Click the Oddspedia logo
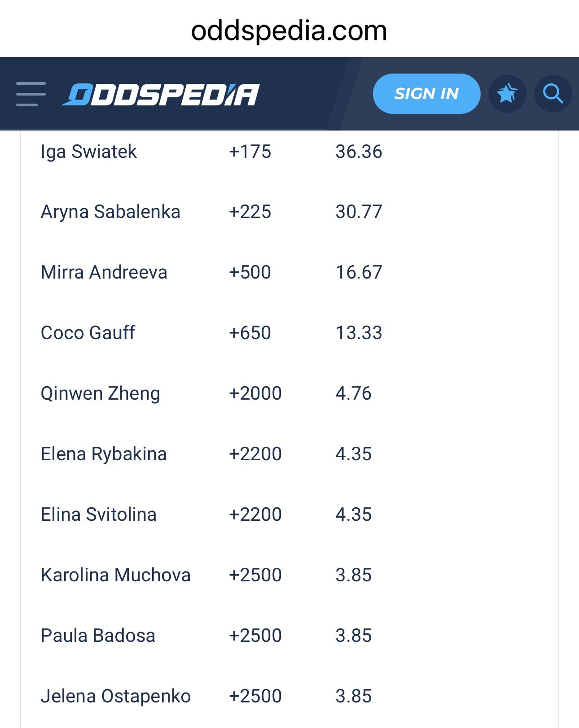579x728 pixels. (160, 95)
